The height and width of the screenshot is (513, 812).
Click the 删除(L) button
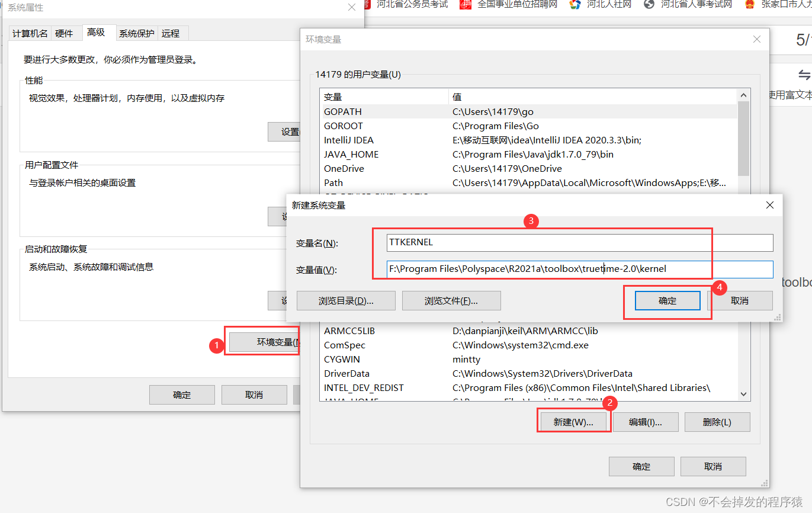coord(717,421)
